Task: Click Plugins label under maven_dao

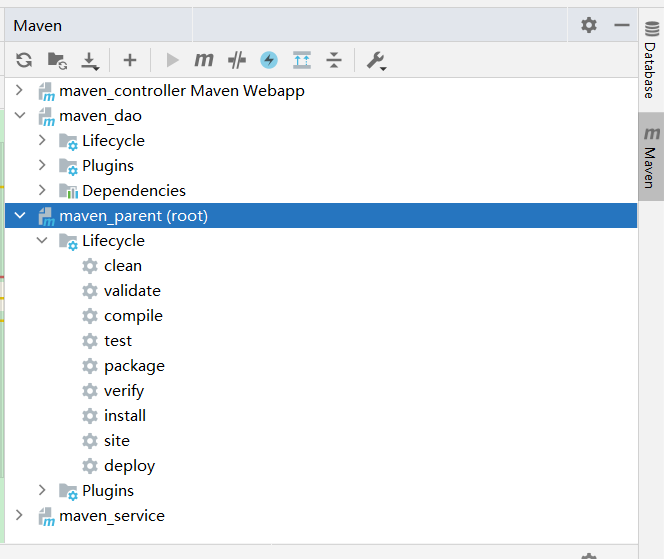Action: point(108,166)
